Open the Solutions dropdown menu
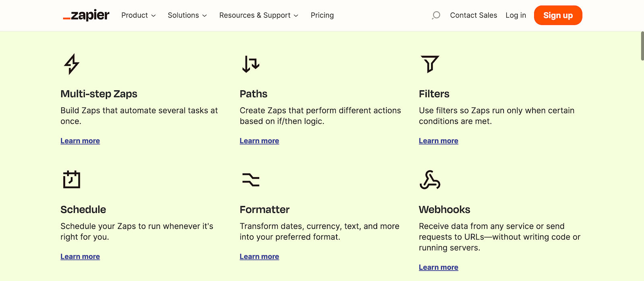The width and height of the screenshot is (644, 281). (187, 15)
